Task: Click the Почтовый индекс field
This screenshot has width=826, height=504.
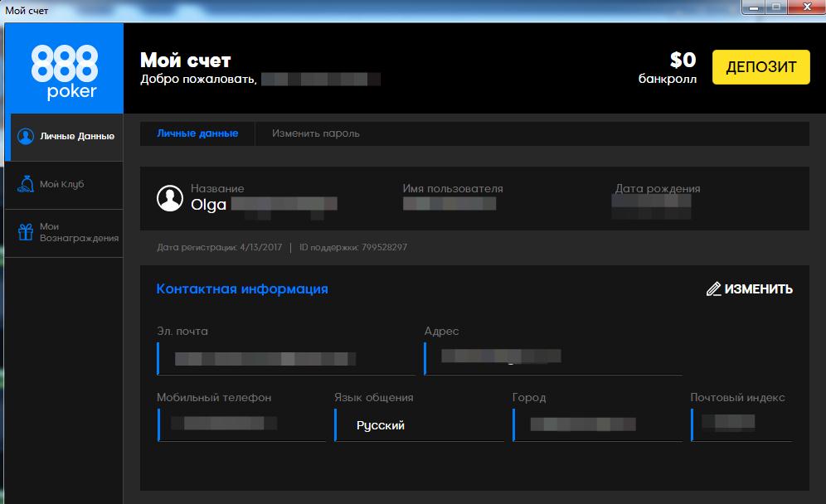Action: tap(741, 424)
